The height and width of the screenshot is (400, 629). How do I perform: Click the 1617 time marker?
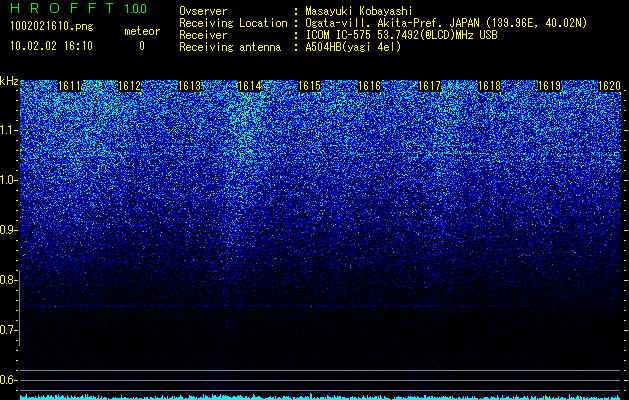[430, 86]
